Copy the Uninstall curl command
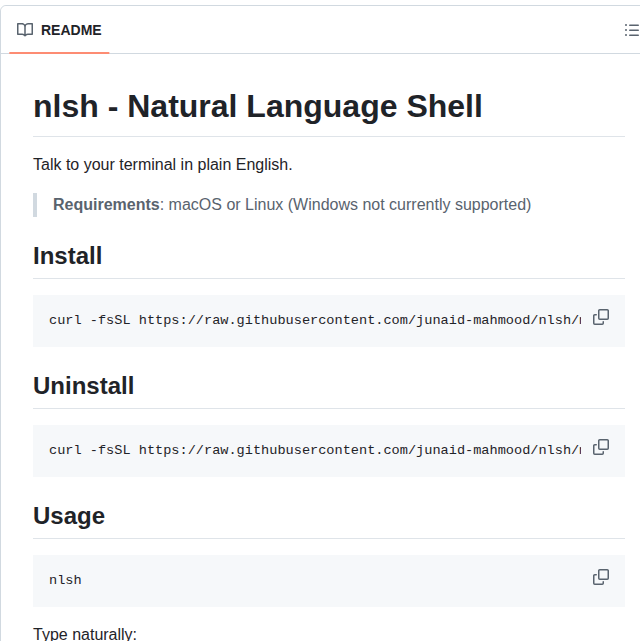The height and width of the screenshot is (641, 640). [601, 447]
